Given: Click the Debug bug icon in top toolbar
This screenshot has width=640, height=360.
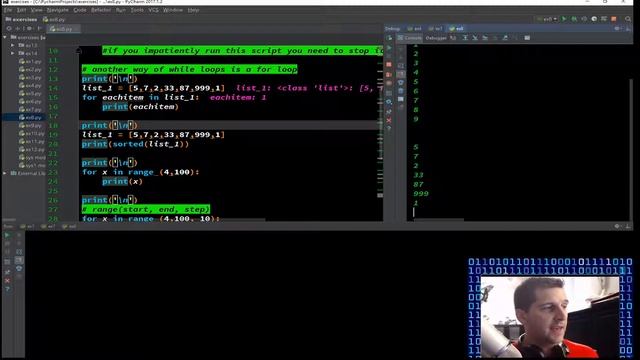Looking at the screenshot, I should tap(574, 19).
